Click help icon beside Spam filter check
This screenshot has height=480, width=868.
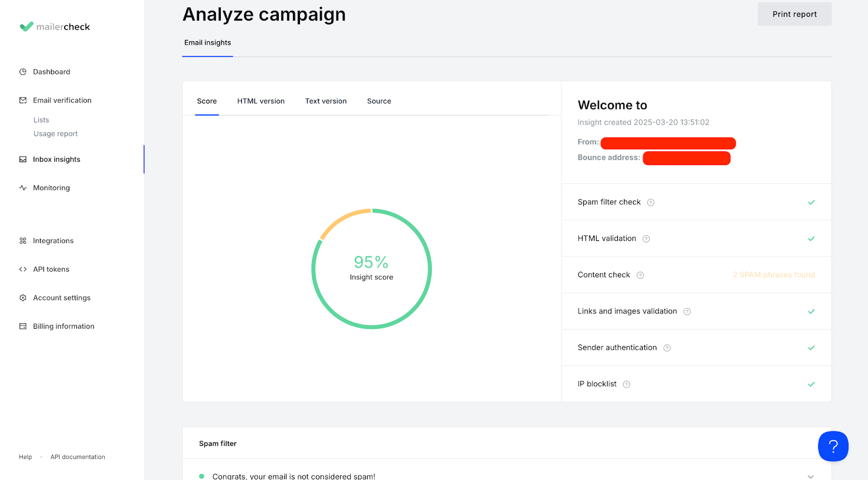pyautogui.click(x=650, y=202)
